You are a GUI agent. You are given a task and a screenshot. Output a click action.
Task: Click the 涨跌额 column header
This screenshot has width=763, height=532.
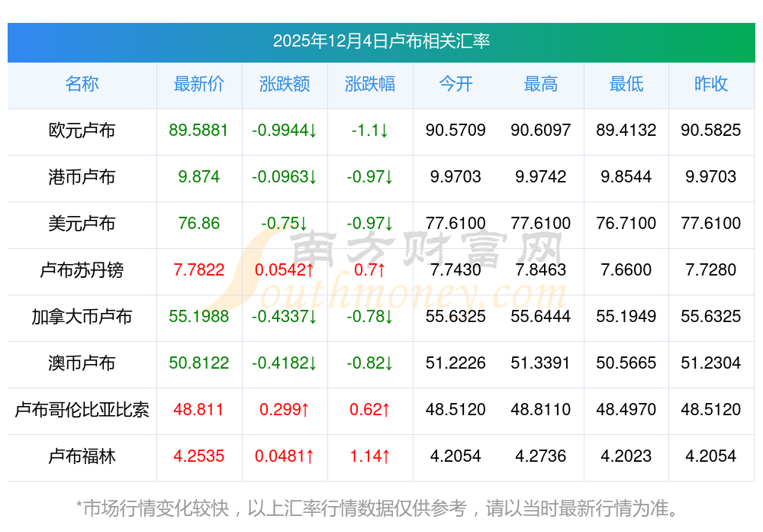coord(285,85)
